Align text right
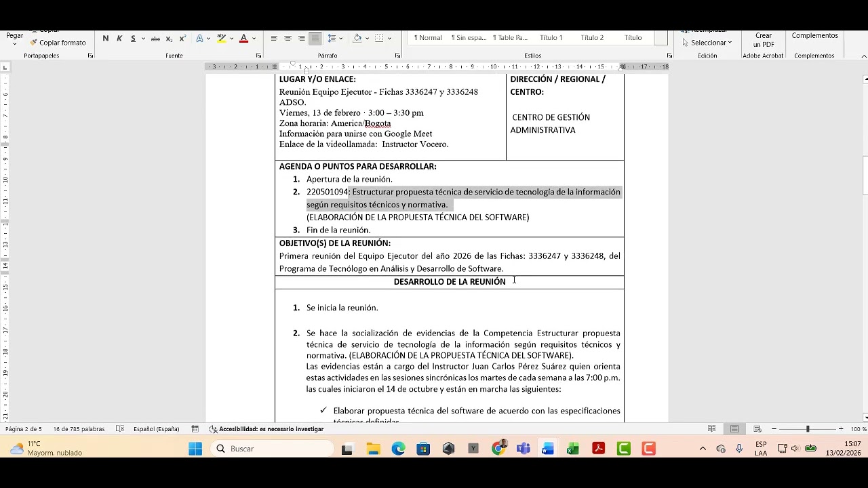The image size is (868, 488). click(x=301, y=39)
